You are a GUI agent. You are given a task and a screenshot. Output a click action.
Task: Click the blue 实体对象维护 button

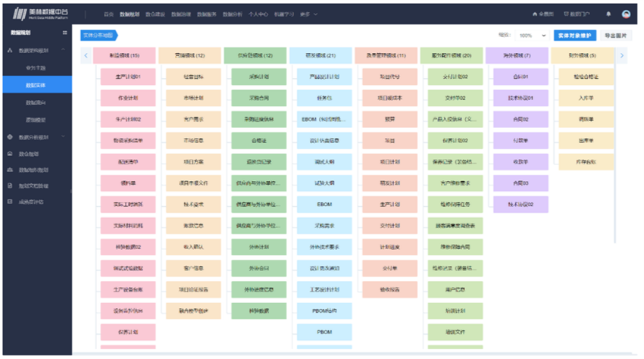pos(575,35)
